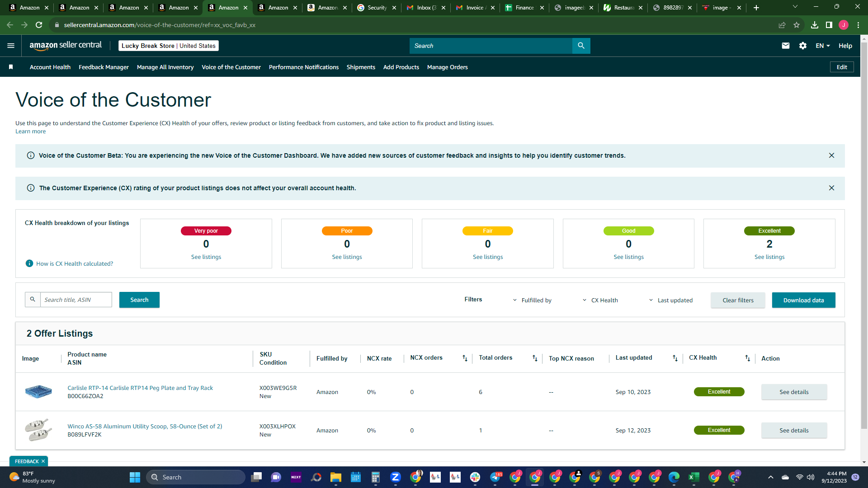
Task: Click the Lucky Break Store account selector
Action: pyautogui.click(x=169, y=46)
